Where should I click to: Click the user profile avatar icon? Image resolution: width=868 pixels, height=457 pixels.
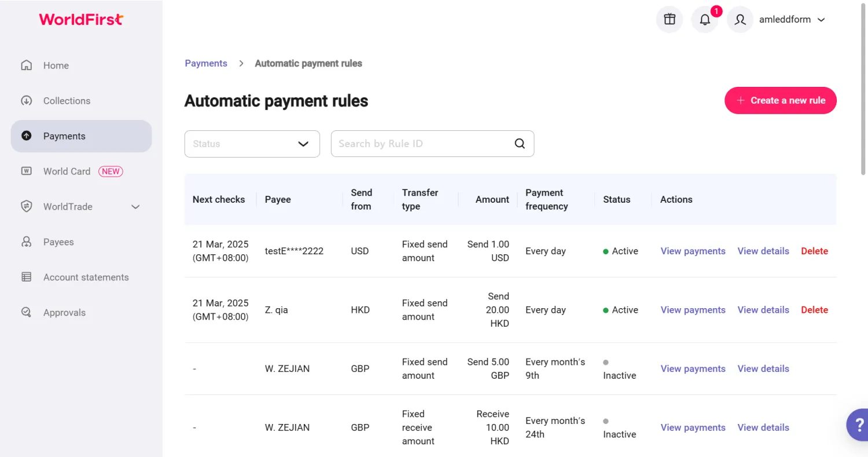click(740, 19)
